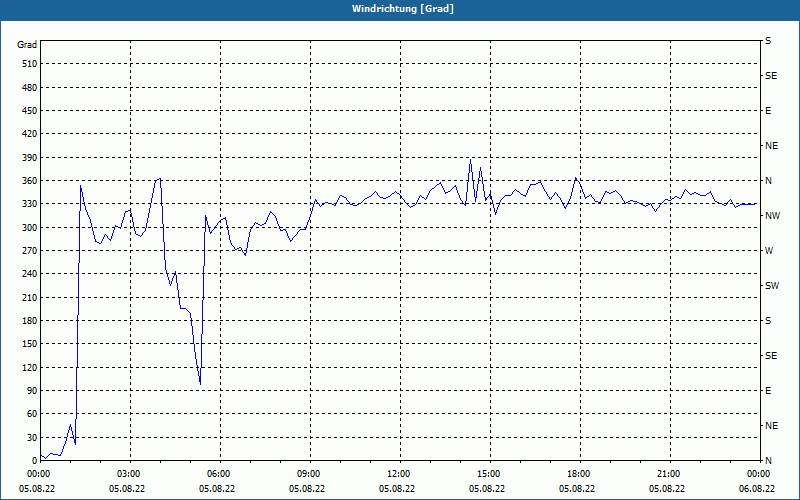Click the 05.08.22 date under 12:00

(397, 488)
